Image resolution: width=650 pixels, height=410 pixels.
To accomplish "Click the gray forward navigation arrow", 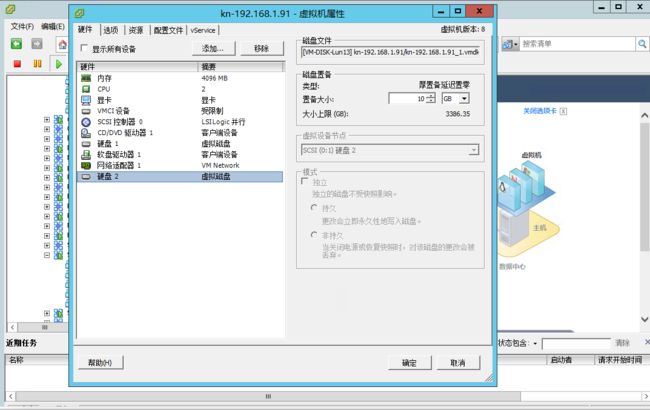I will click(x=37, y=44).
